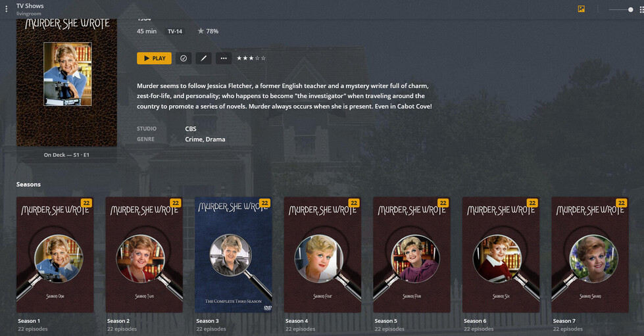Click the background art toggle icon
Screen dimensions: 644x336
pos(581,9)
